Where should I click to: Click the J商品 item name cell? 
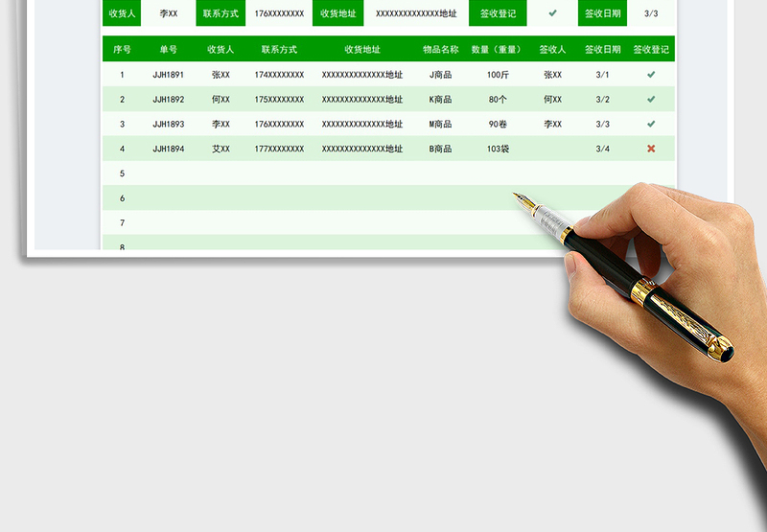coord(440,75)
